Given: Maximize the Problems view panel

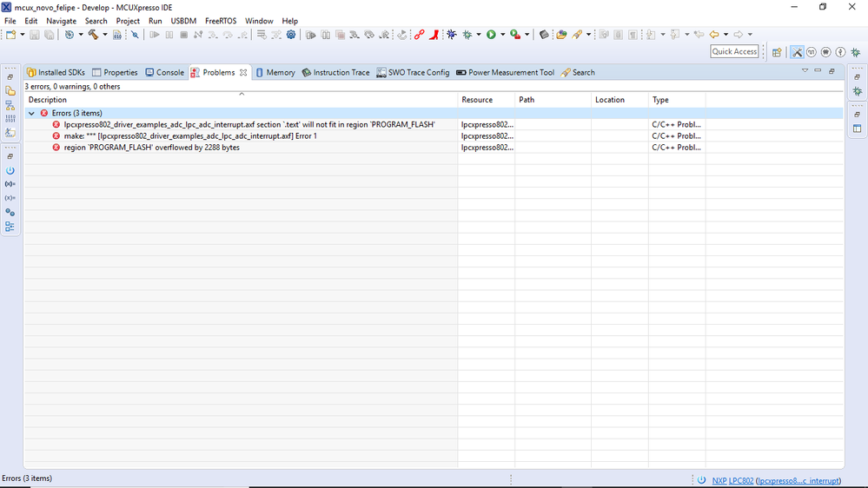Looking at the screenshot, I should [832, 71].
